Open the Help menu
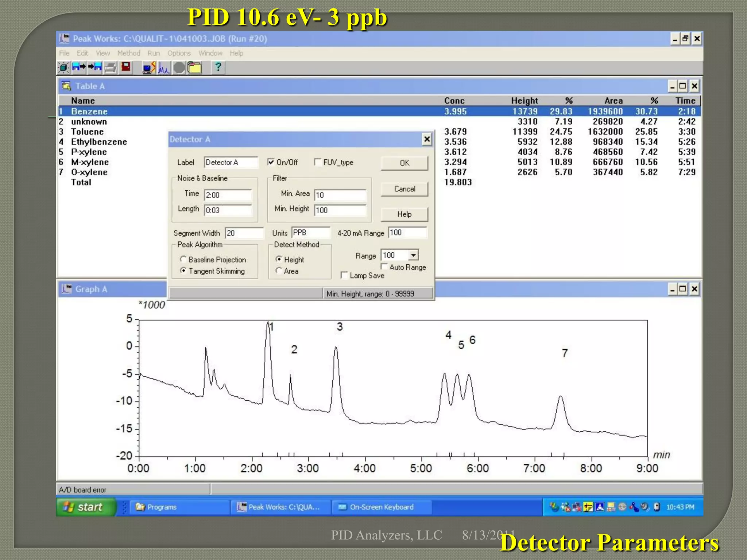Screen dimensions: 747x560 pos(236,53)
